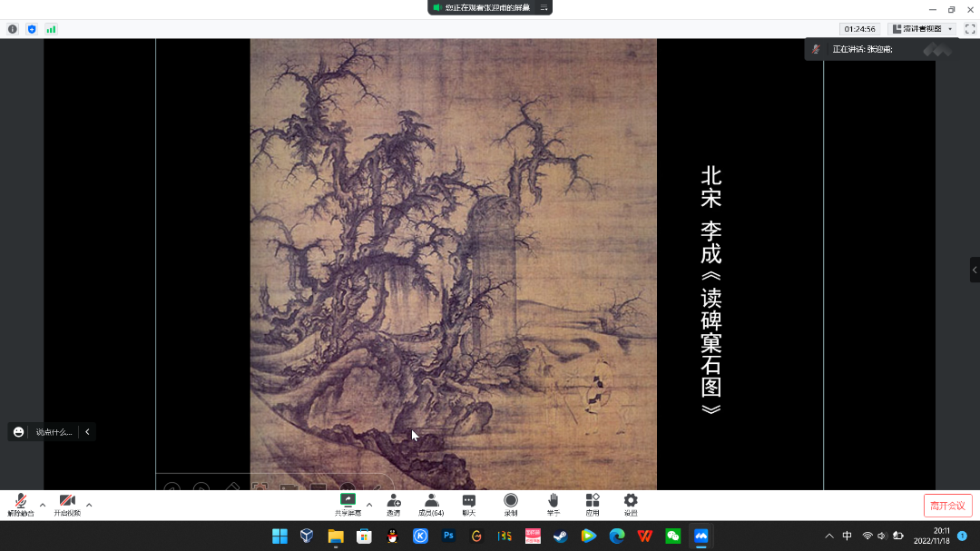
Task: View the green network signal status
Action: 51,29
